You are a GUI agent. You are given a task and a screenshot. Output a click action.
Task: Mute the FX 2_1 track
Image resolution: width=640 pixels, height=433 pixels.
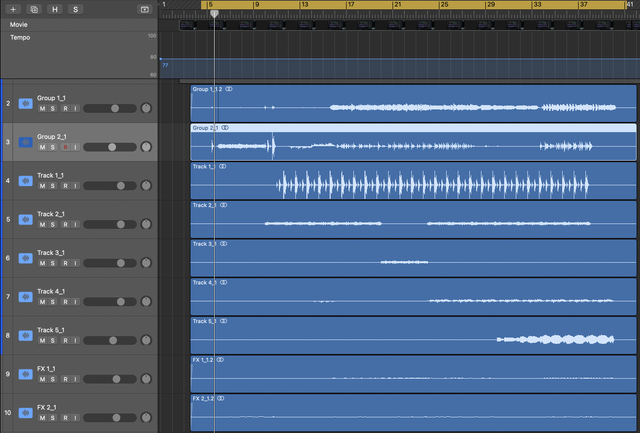click(x=42, y=418)
